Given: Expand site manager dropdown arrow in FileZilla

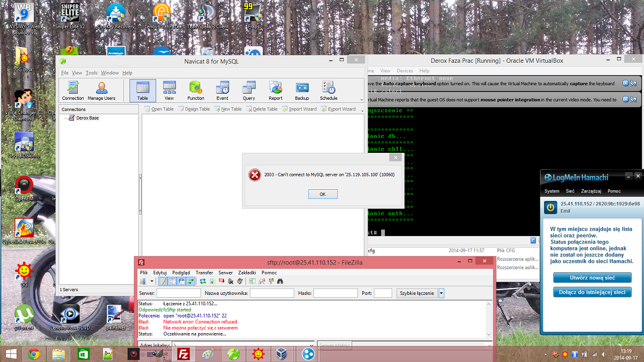Looking at the screenshot, I should [152, 281].
